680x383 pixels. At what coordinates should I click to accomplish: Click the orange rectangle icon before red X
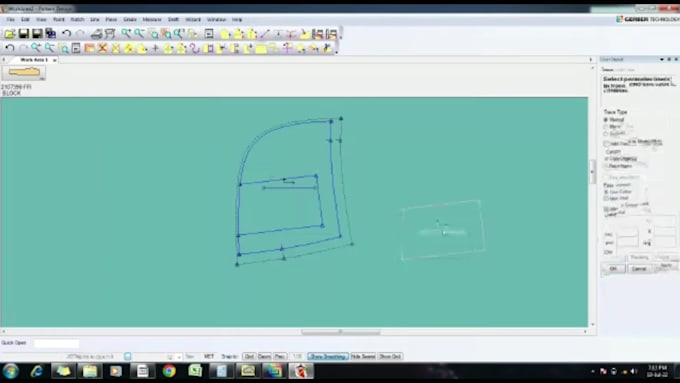(x=89, y=48)
